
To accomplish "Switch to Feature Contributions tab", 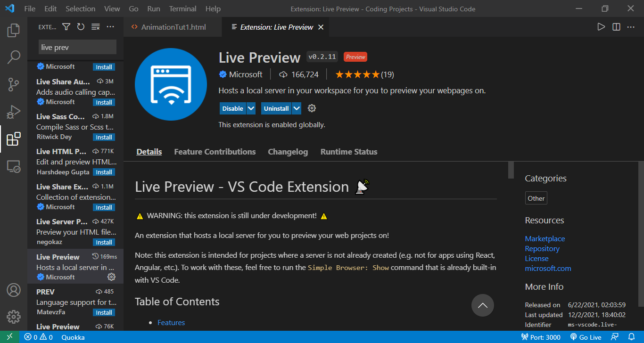I will [x=215, y=152].
